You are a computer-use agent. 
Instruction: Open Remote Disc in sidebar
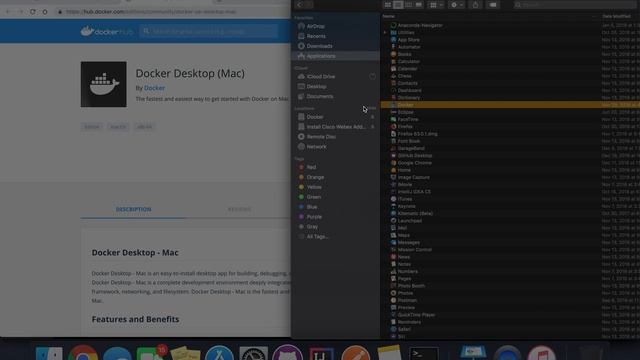pos(321,137)
